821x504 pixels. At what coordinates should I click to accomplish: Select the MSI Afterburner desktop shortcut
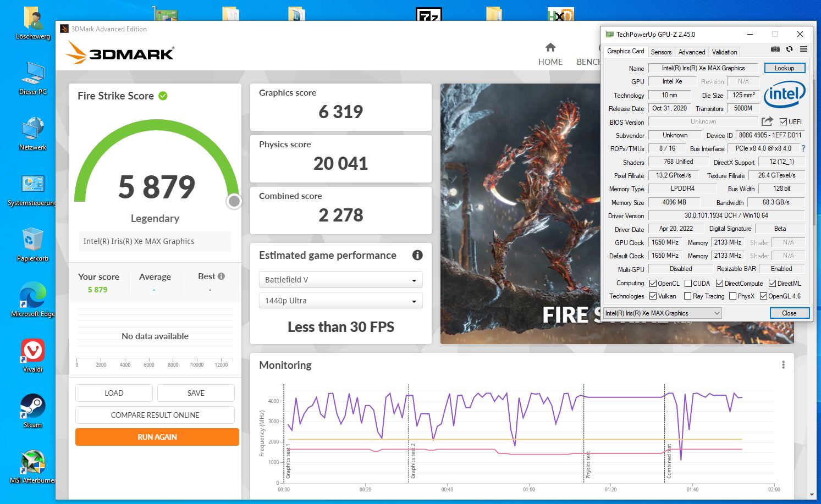tap(33, 467)
